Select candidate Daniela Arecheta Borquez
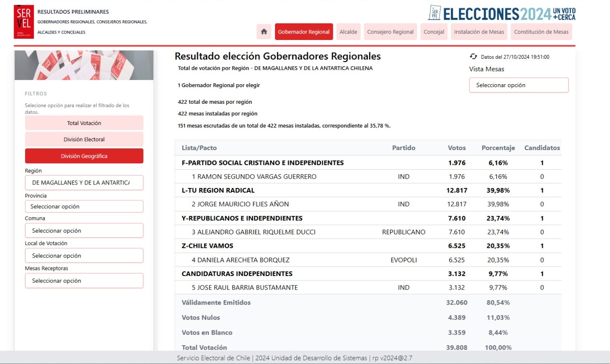610x364 pixels. pyautogui.click(x=368, y=260)
